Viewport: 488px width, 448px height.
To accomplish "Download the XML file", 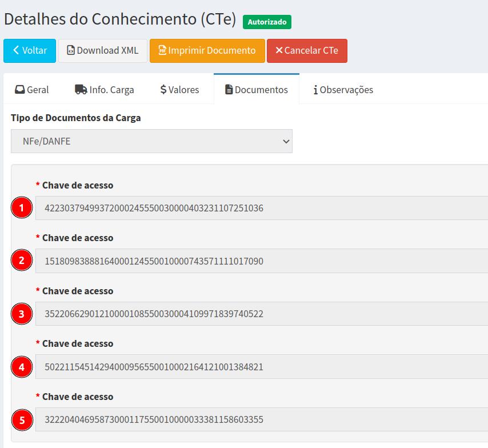I will [103, 50].
